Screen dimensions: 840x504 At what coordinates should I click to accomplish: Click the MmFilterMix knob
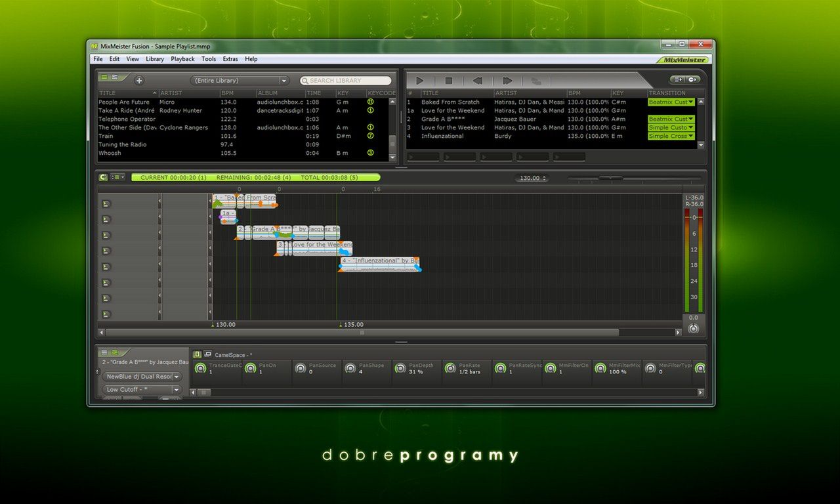(600, 369)
